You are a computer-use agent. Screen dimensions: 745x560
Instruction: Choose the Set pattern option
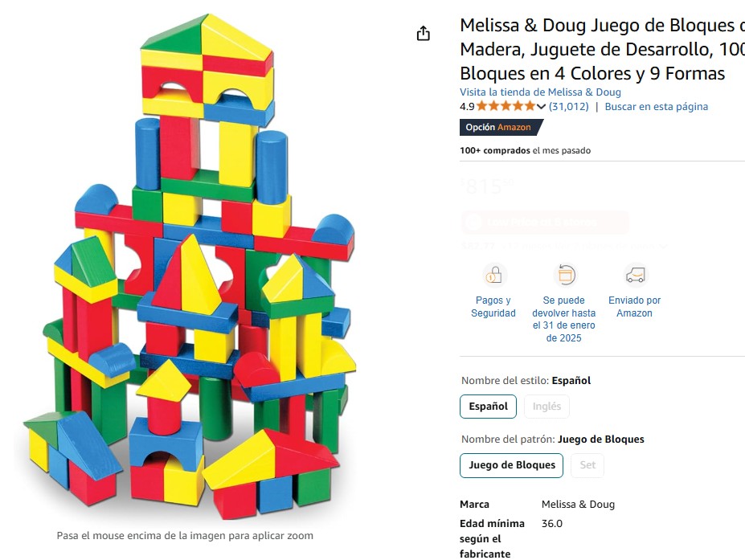[587, 465]
